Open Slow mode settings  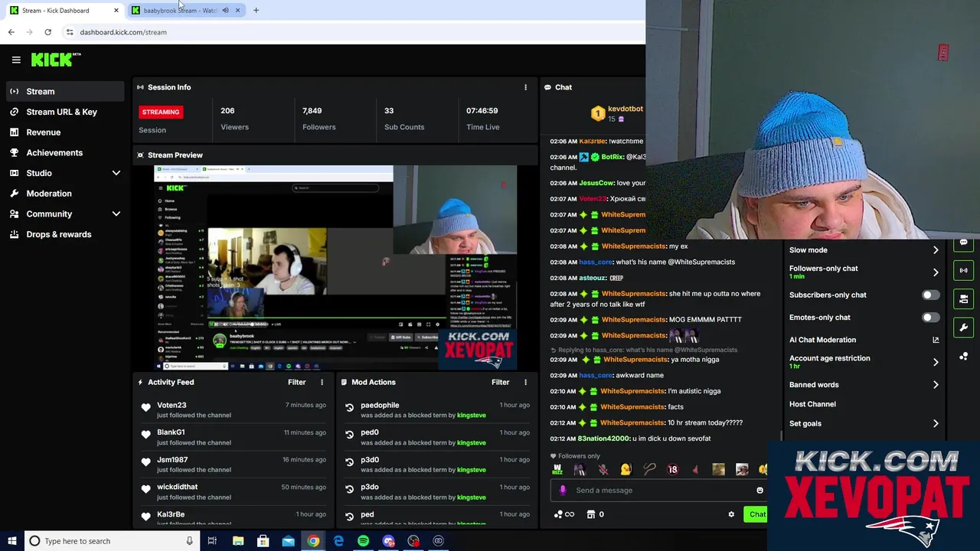(x=864, y=250)
